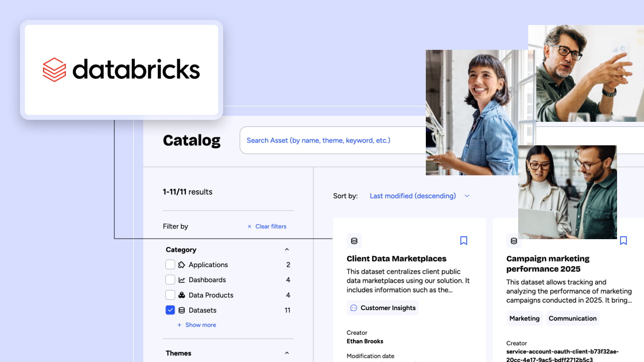Show more categories

coord(197,325)
